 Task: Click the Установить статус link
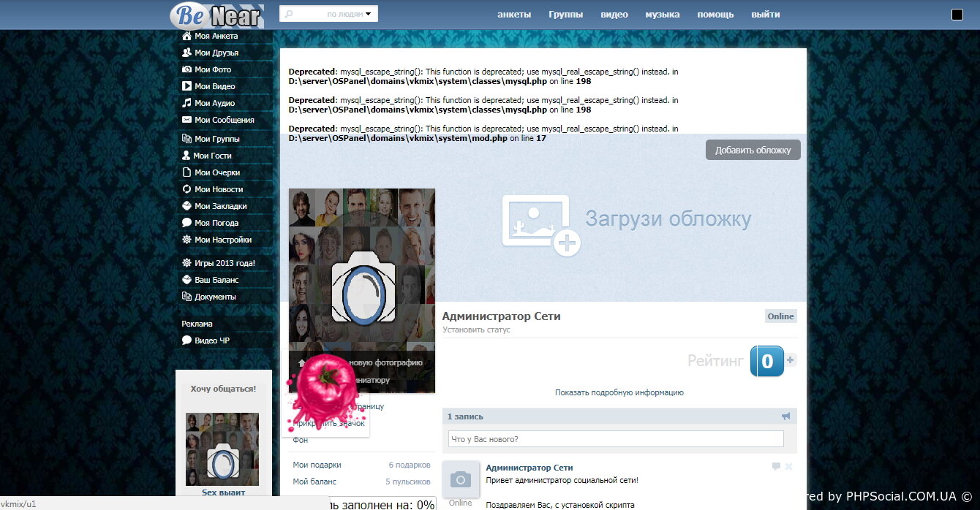476,330
